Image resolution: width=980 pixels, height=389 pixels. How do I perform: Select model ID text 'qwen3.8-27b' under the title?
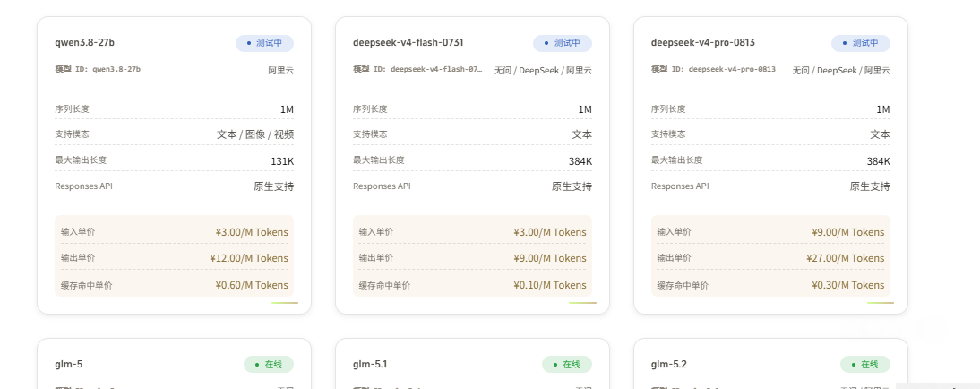pos(116,69)
